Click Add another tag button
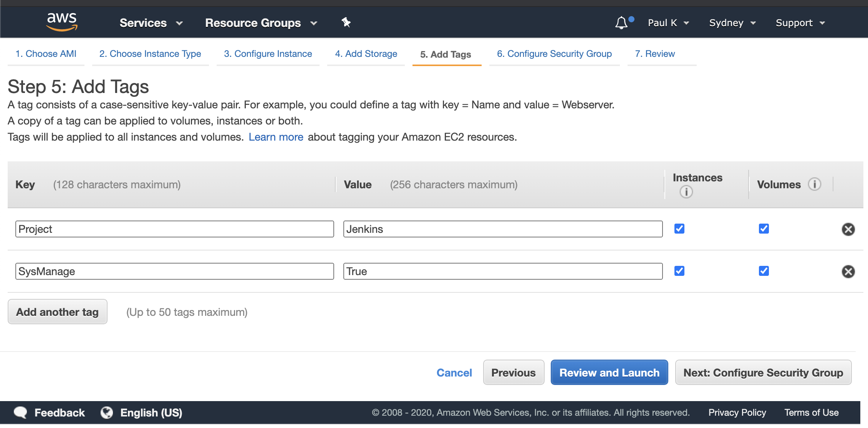868x428 pixels. [x=58, y=312]
